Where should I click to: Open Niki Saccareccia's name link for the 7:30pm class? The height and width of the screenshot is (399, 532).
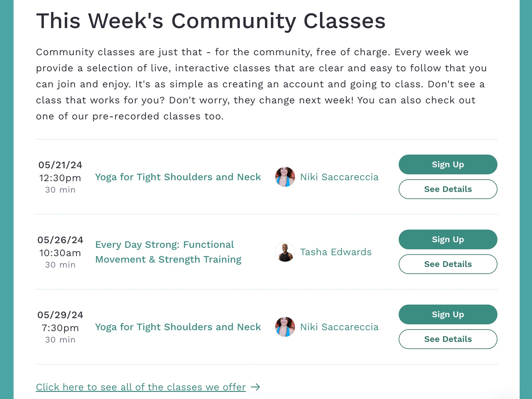coord(339,327)
